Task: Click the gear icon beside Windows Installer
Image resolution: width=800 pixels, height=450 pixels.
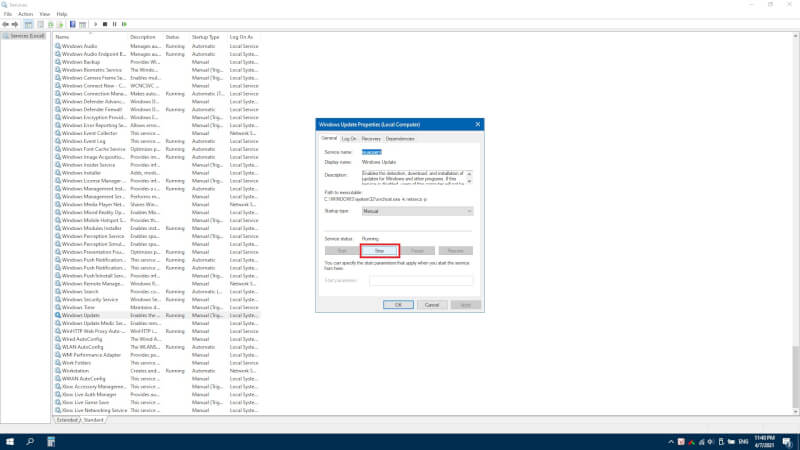Action: [58, 172]
